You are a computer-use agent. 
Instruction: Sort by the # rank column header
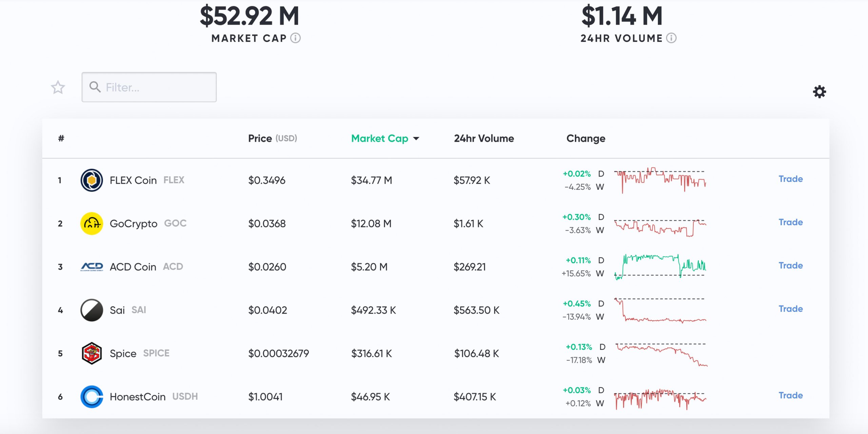pos(61,138)
